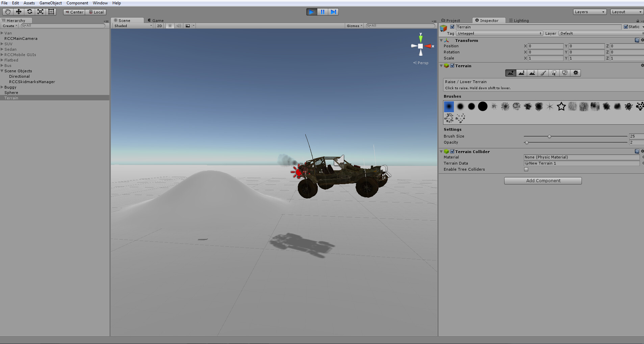Select the Rotate tool in the toolbar
The image size is (644, 344).
click(29, 11)
